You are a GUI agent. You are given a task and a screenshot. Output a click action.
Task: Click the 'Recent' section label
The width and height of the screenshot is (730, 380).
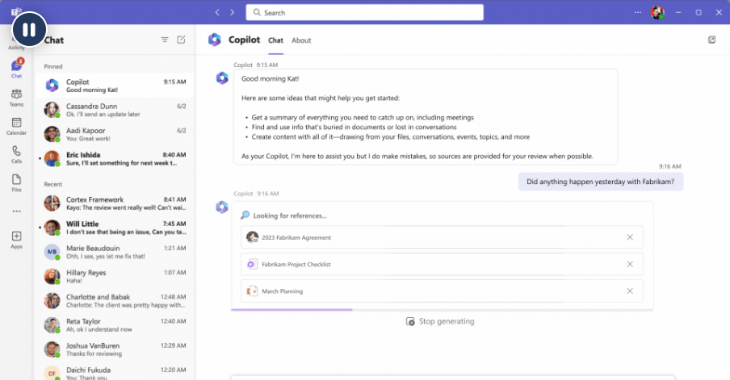coord(53,184)
